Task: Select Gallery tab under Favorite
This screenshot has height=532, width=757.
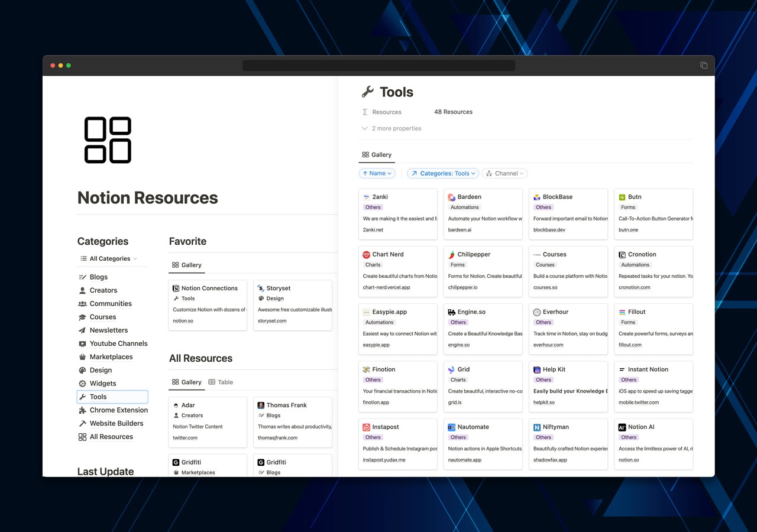Action: [x=187, y=265]
